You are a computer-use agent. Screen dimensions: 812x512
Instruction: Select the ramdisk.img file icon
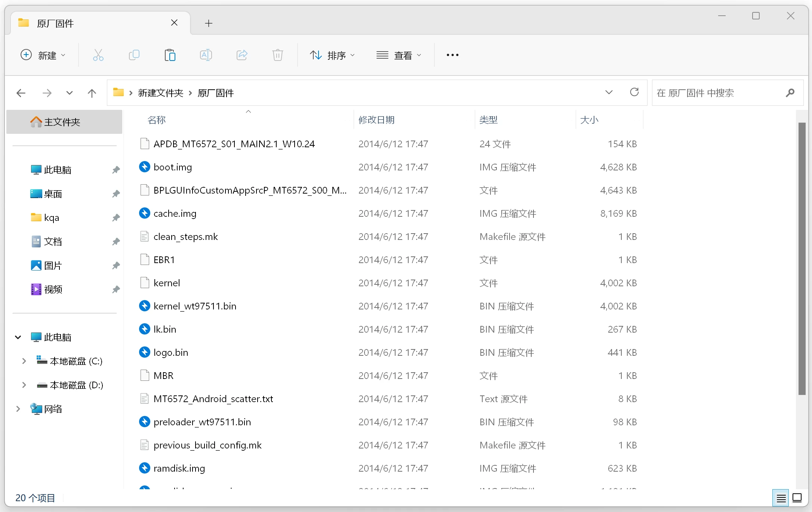(145, 468)
